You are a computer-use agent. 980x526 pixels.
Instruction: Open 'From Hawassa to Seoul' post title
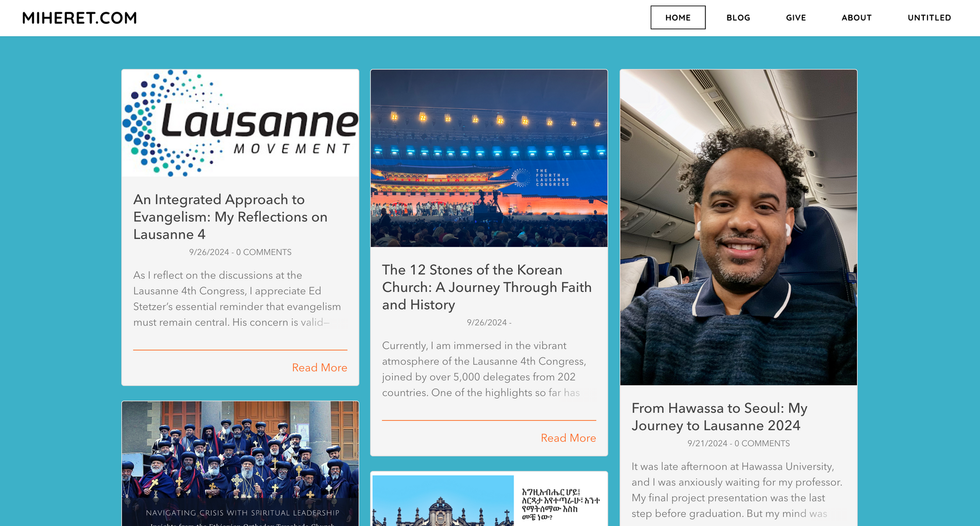click(x=719, y=417)
